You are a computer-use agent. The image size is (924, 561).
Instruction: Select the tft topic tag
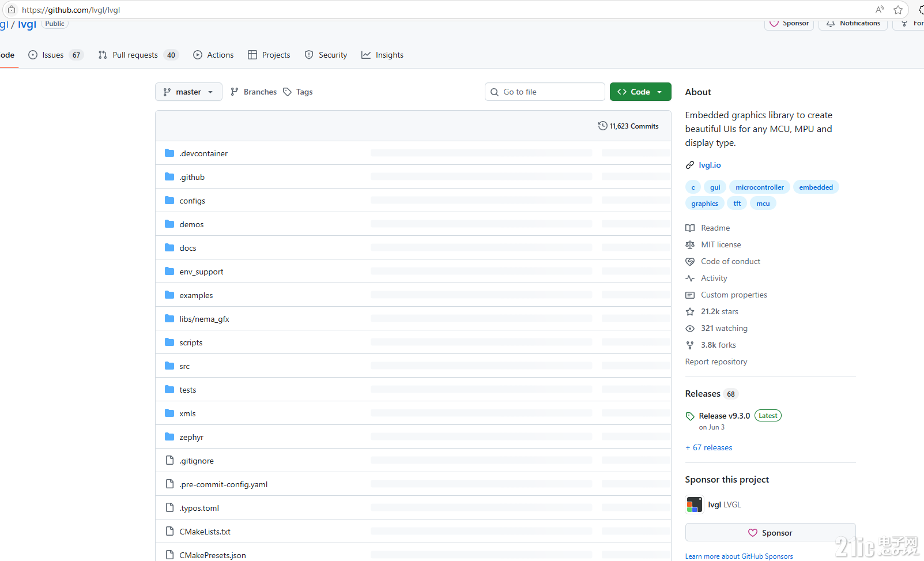pos(737,203)
